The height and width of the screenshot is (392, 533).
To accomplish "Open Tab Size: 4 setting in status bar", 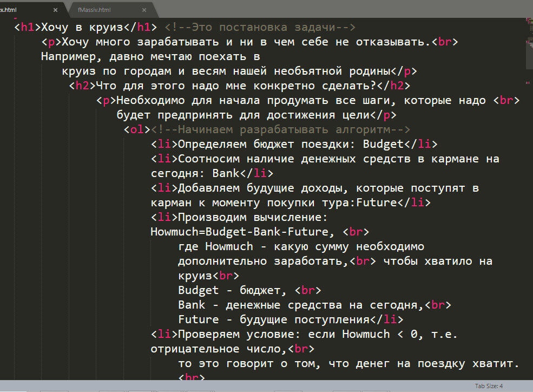I will 489,386.
